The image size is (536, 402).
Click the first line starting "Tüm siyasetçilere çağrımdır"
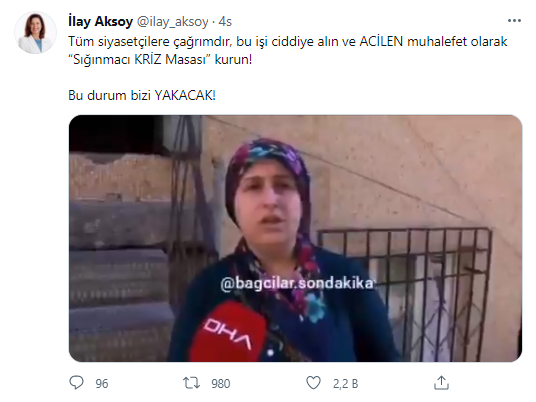tap(288, 41)
